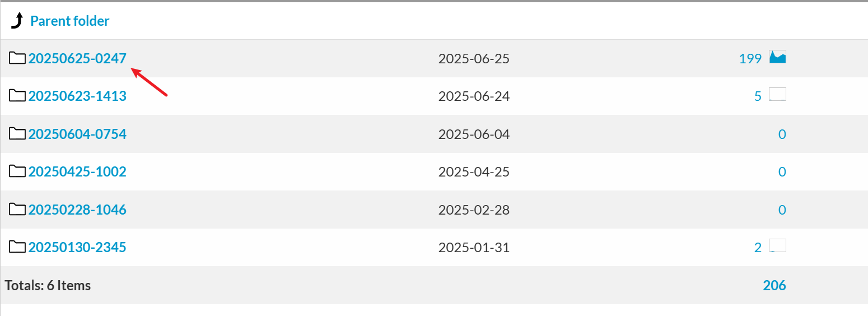Open the 20250604-0754 folder
The image size is (868, 316).
click(77, 134)
